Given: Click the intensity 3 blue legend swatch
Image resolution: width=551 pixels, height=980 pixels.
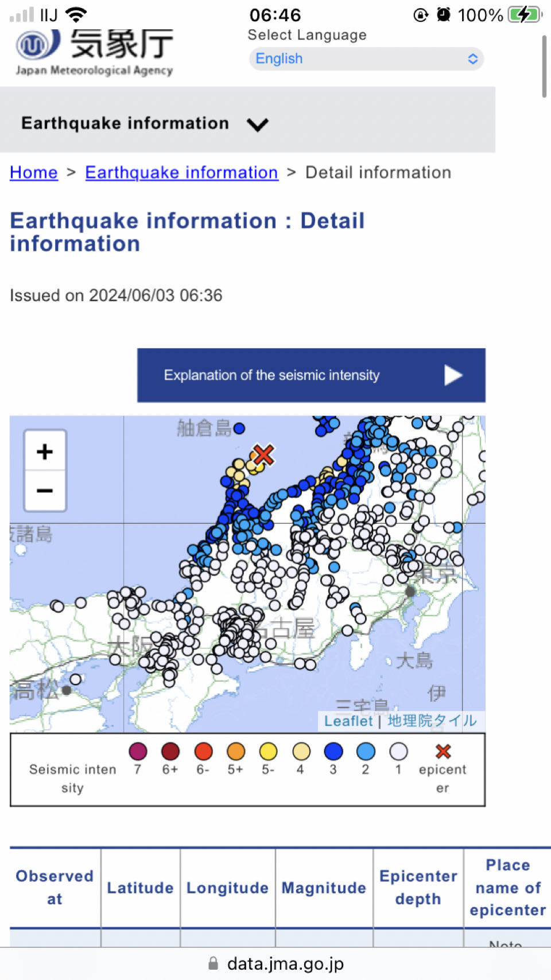Looking at the screenshot, I should click(x=333, y=751).
